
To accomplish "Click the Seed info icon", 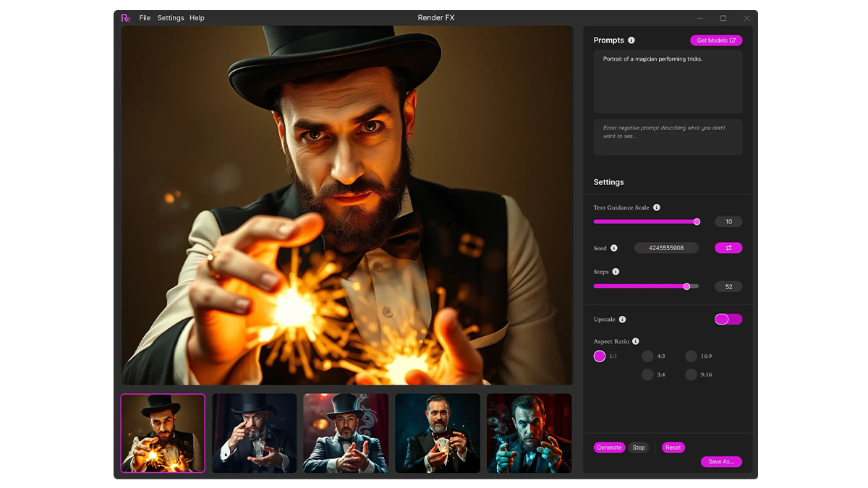I will [614, 248].
